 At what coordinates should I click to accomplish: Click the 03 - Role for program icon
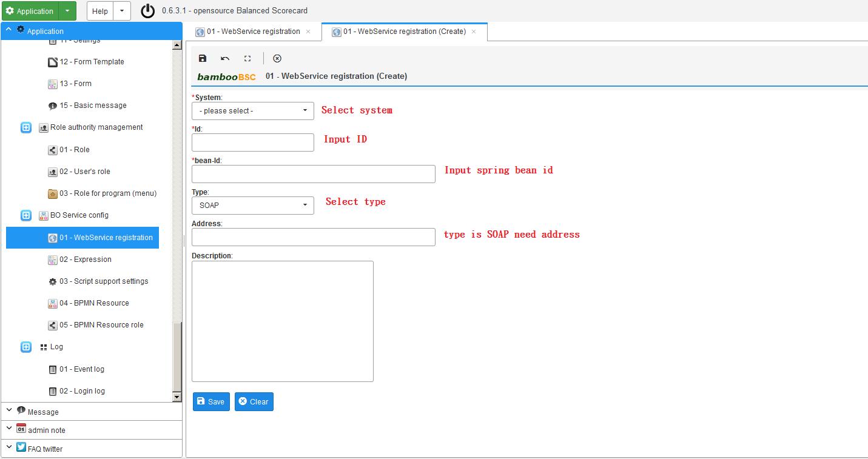coord(53,193)
